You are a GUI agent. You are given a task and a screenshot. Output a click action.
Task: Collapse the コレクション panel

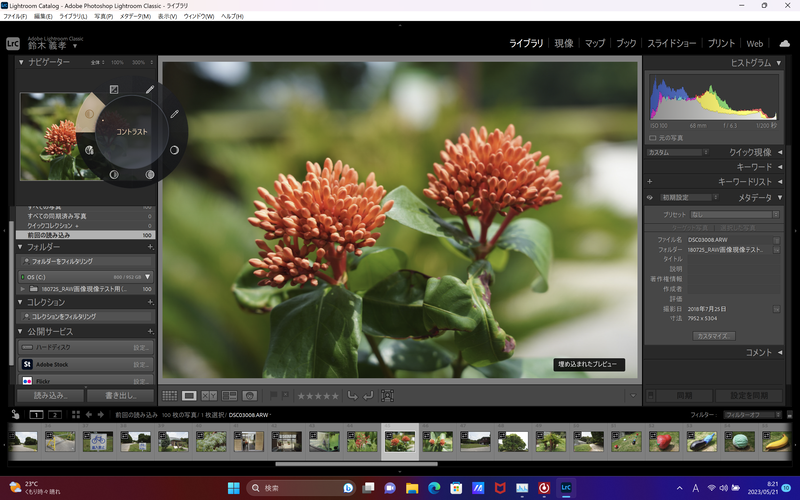pyautogui.click(x=20, y=302)
